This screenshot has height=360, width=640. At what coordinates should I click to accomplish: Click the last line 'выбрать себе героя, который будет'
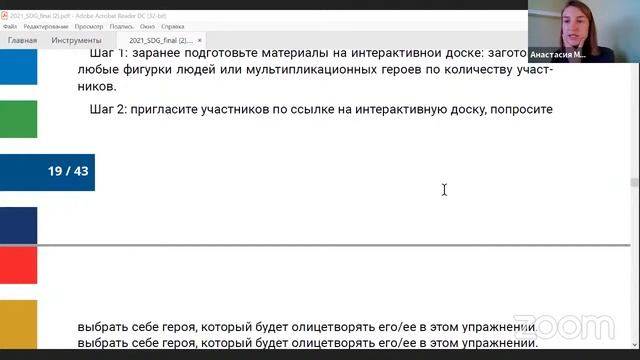click(183, 343)
